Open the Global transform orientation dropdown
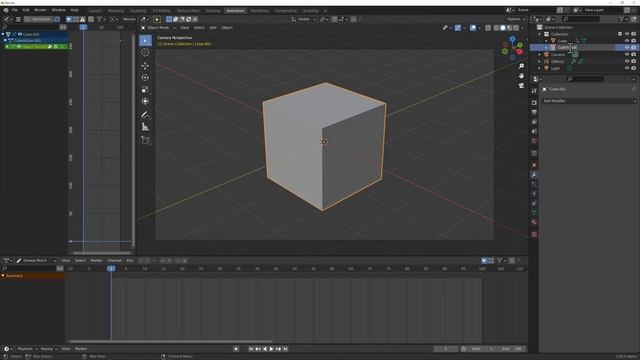Image resolution: width=640 pixels, height=360 pixels. coord(304,19)
